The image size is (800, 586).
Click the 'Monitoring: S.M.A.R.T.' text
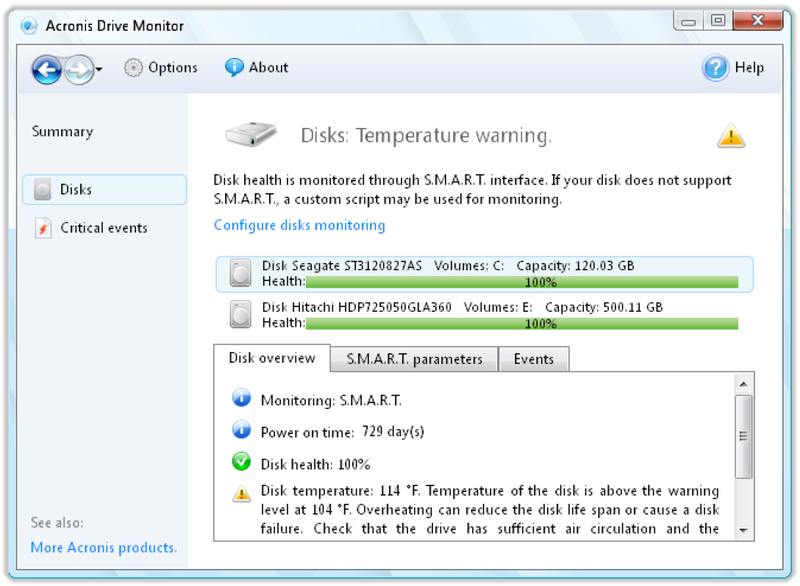tap(331, 400)
